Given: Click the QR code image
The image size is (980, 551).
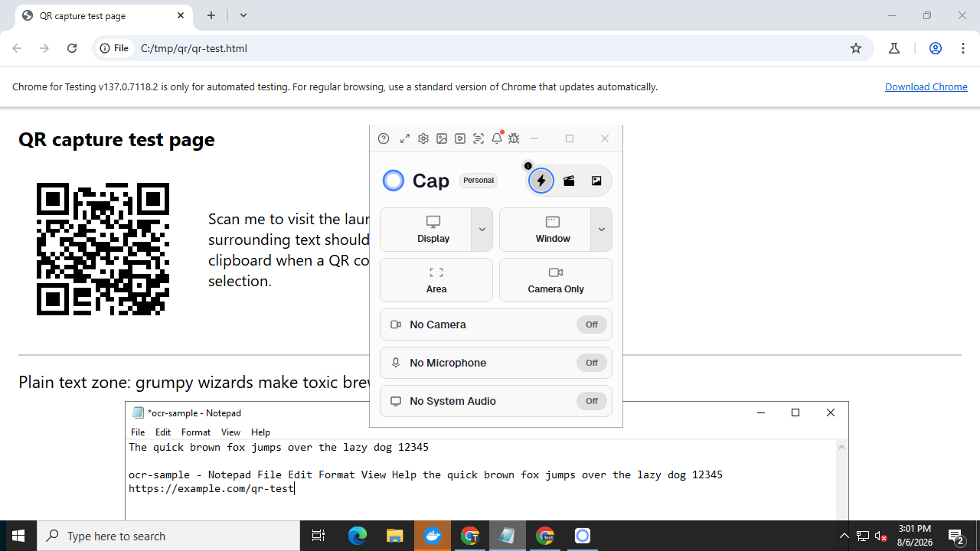Looking at the screenshot, I should point(103,249).
